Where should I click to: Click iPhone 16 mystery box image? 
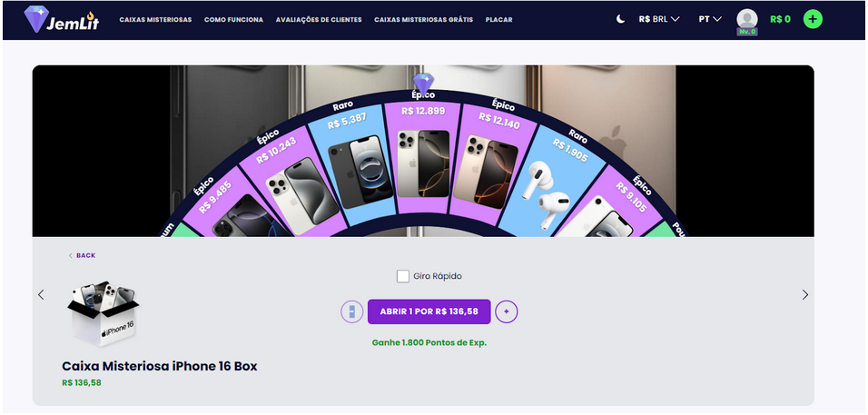[x=104, y=313]
